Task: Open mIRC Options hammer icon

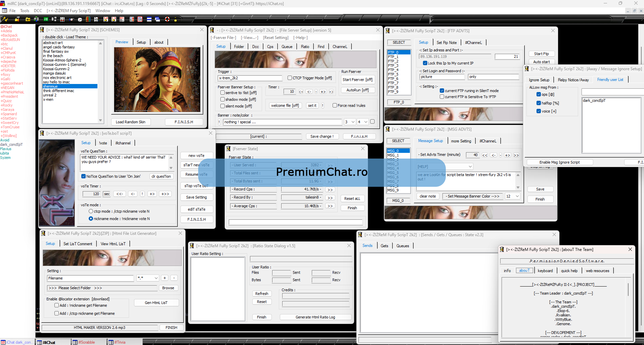Action: click(x=17, y=19)
